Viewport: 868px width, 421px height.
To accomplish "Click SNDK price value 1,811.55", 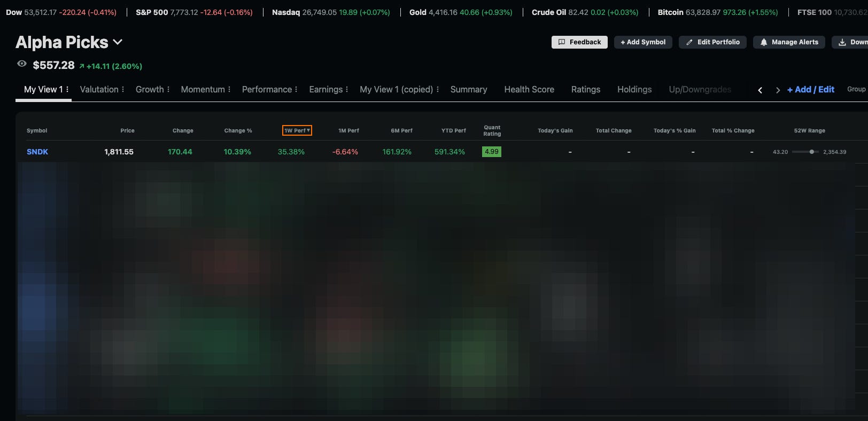I will pyautogui.click(x=119, y=152).
